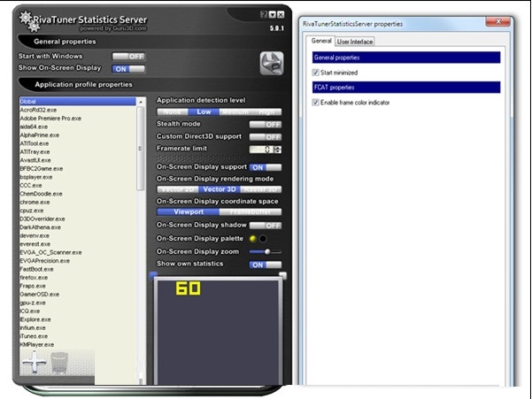The height and width of the screenshot is (399, 532).
Task: Click the help question mark icon
Action: pos(263,15)
